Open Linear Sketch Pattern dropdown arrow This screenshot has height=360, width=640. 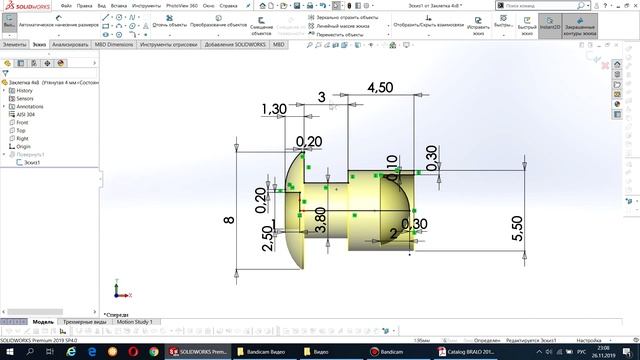coord(388,26)
